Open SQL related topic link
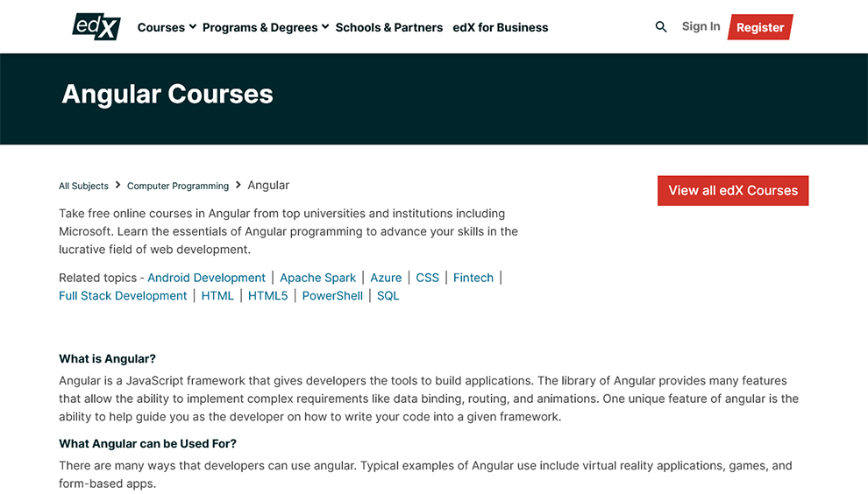Screen dimensions: 868x494 coord(388,296)
